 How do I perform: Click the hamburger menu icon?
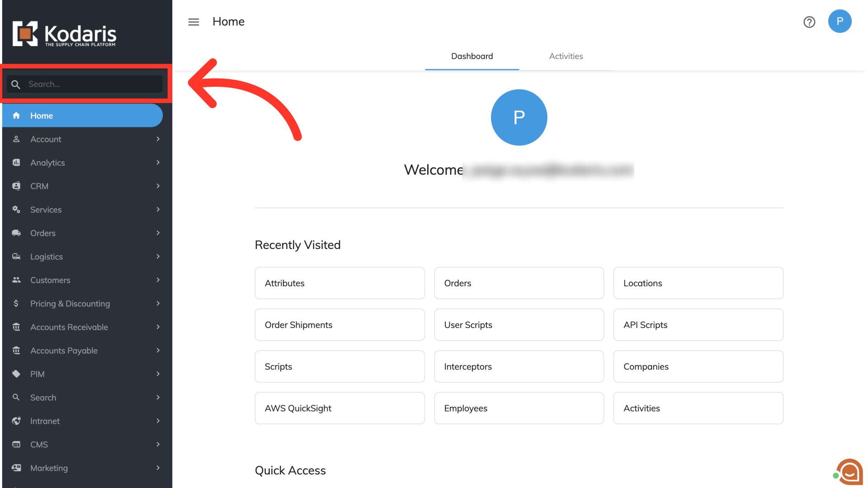(193, 22)
